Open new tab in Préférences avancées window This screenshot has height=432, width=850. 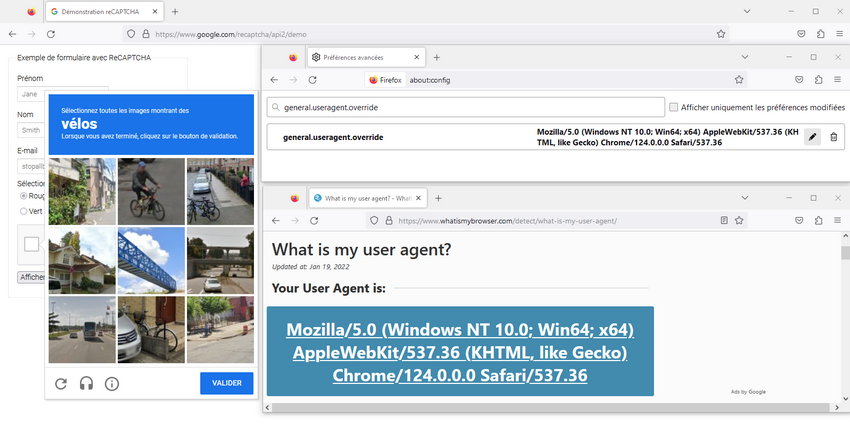click(436, 57)
